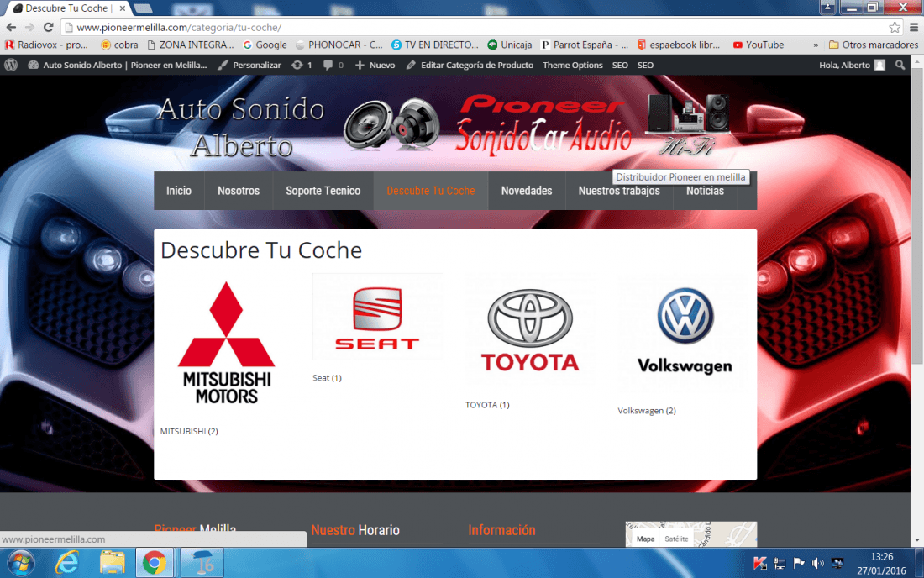Go to the Inicio page

[179, 191]
